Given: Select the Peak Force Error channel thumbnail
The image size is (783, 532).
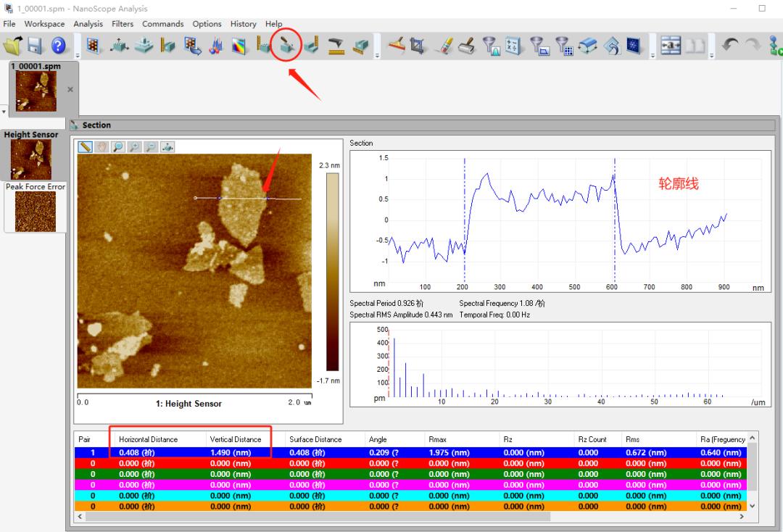Looking at the screenshot, I should click(36, 211).
